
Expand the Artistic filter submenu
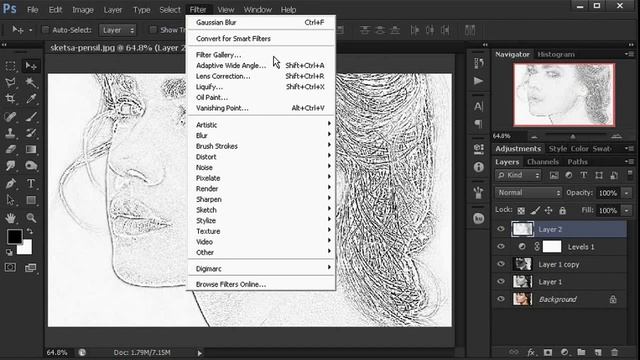[261, 124]
